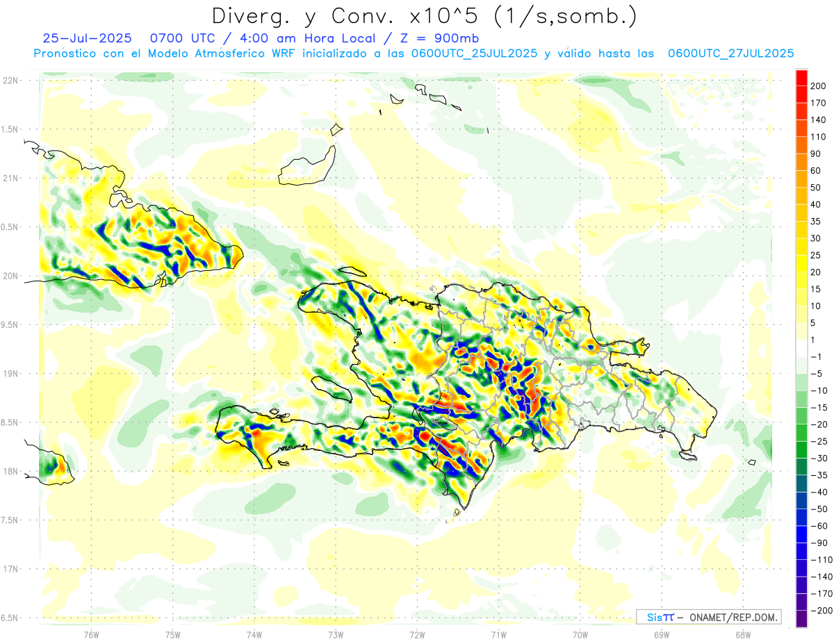Click the colorbar value '35' in the positive range
This screenshot has height=644, width=834.
click(x=816, y=222)
